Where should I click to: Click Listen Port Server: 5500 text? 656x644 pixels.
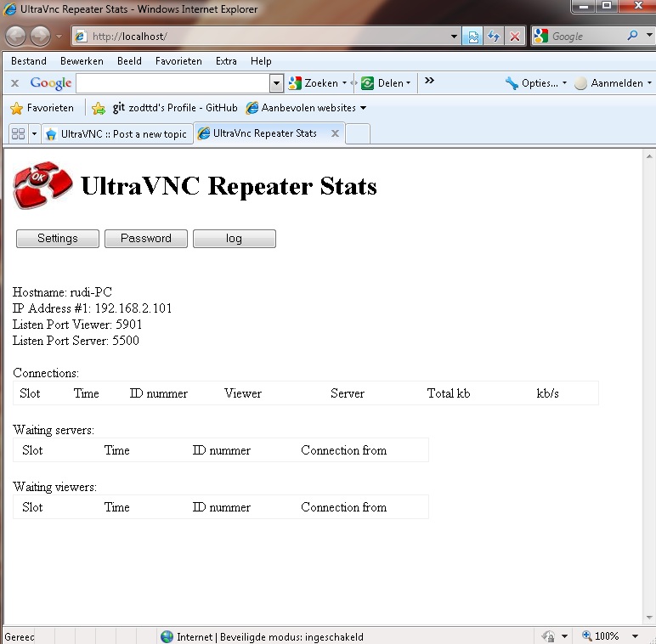[x=76, y=341]
